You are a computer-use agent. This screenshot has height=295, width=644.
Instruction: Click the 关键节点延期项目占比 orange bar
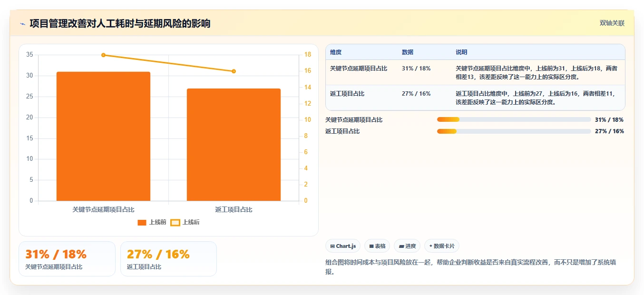(x=103, y=136)
